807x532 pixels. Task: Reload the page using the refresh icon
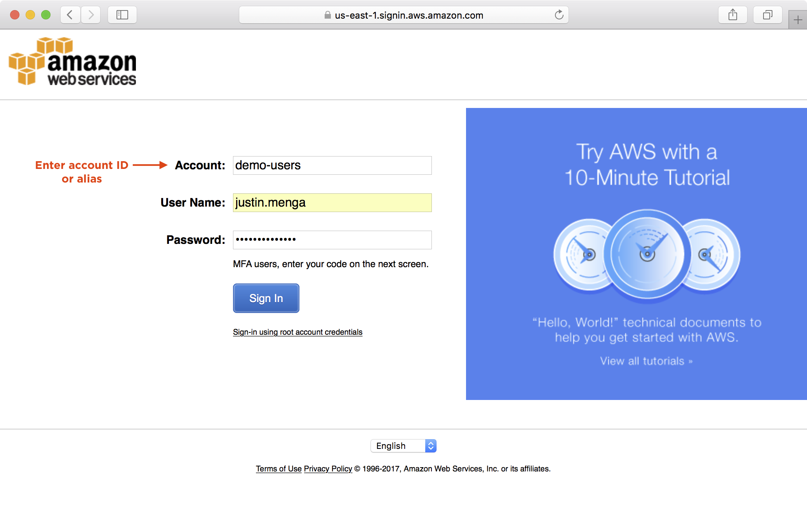coord(559,15)
